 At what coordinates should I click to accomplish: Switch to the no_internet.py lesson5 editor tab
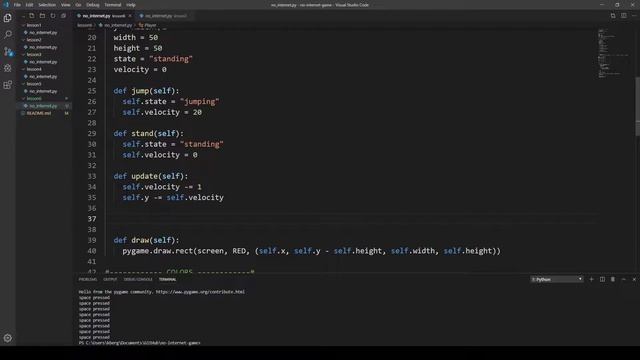[x=163, y=16]
